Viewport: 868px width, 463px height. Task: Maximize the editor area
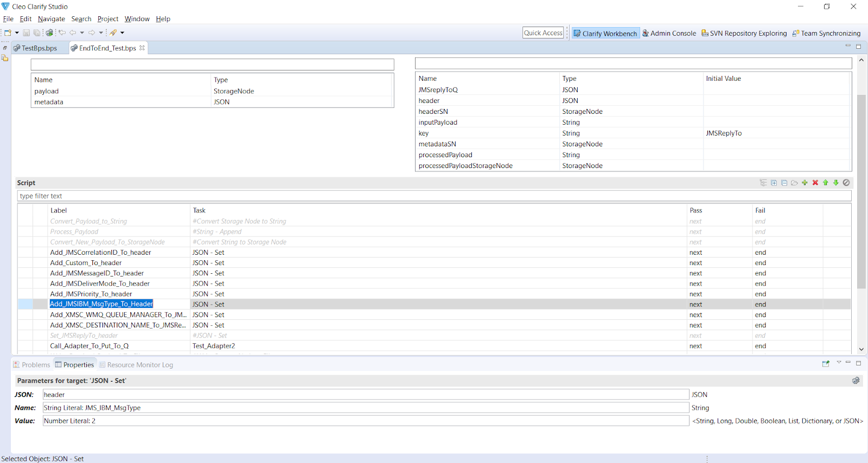pos(858,47)
